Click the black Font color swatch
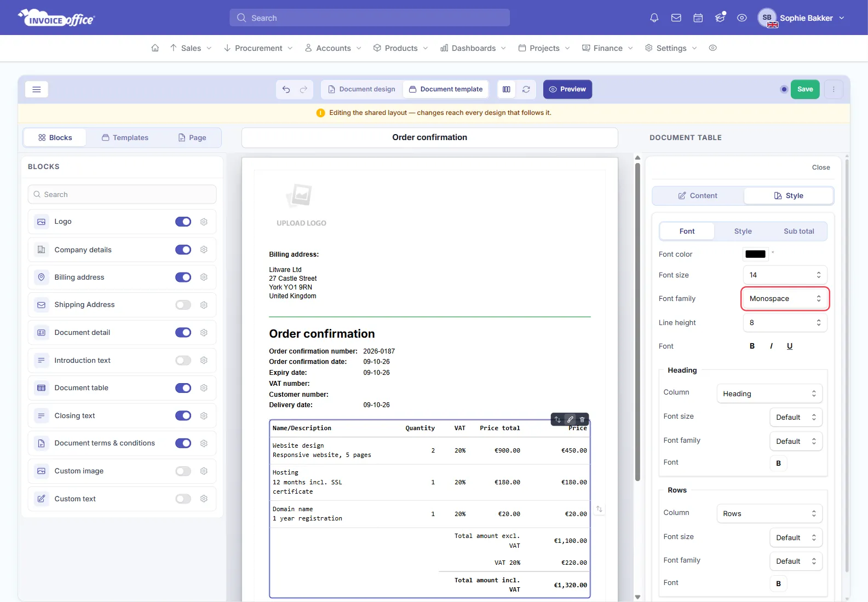The image size is (868, 602). point(755,254)
